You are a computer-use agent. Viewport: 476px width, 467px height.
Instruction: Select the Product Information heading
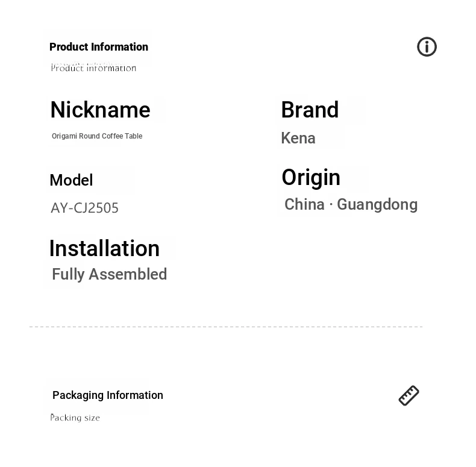(x=99, y=47)
